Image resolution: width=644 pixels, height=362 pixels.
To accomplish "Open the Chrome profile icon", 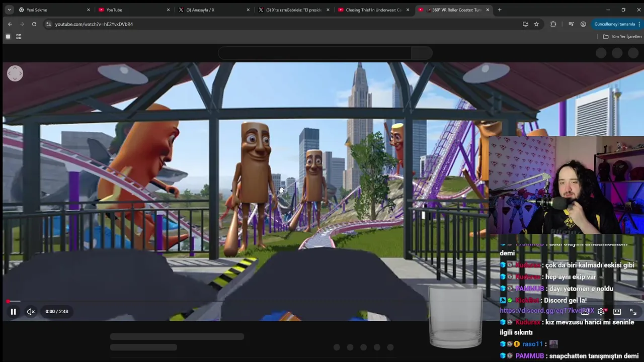I will 583,24.
